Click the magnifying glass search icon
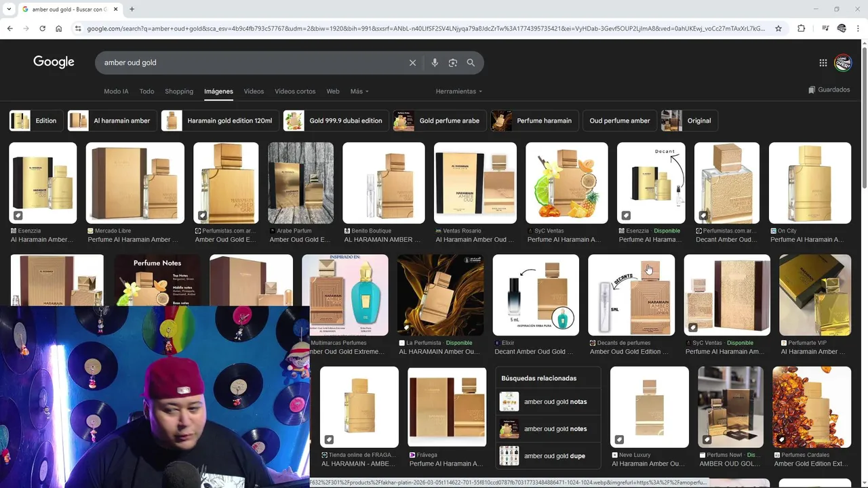 (471, 62)
